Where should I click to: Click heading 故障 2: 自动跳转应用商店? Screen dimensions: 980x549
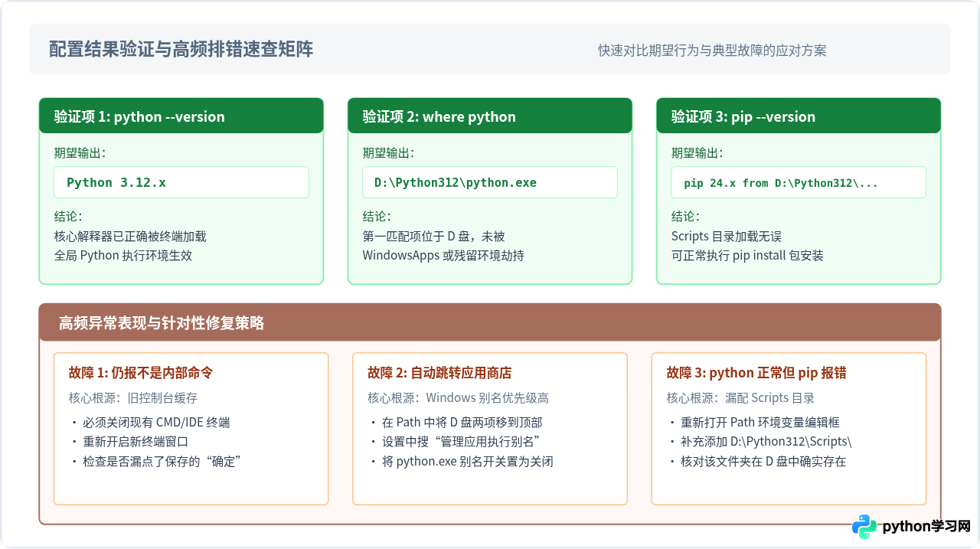[439, 373]
